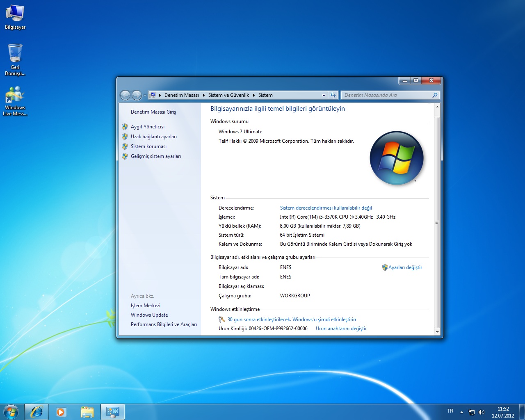Click the refresh button beside address bar
525x420 pixels.
(x=333, y=95)
